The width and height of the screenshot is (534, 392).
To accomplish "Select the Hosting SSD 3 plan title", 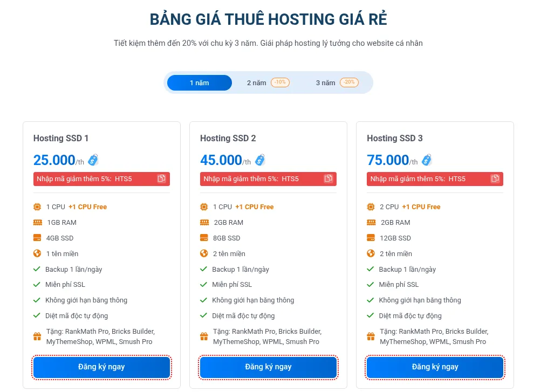I will (x=395, y=138).
